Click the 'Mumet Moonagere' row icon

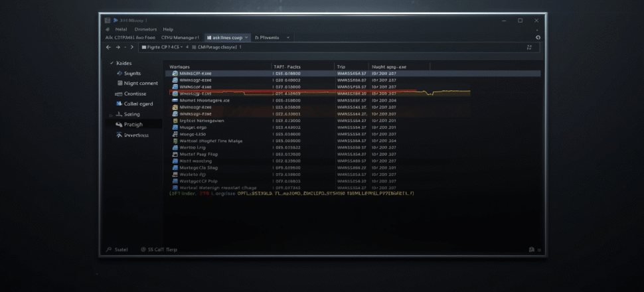tap(175, 100)
